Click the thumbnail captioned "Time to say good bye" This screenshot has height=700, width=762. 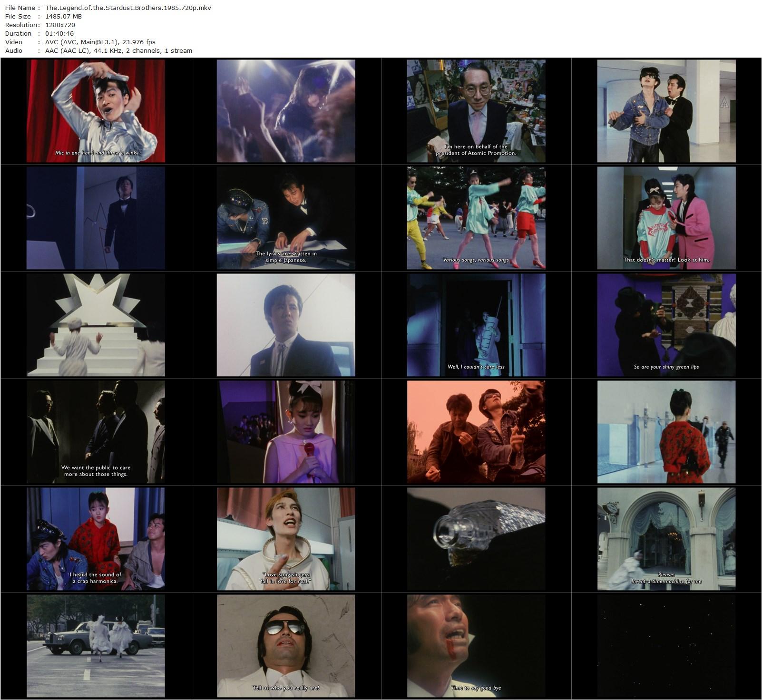476,646
